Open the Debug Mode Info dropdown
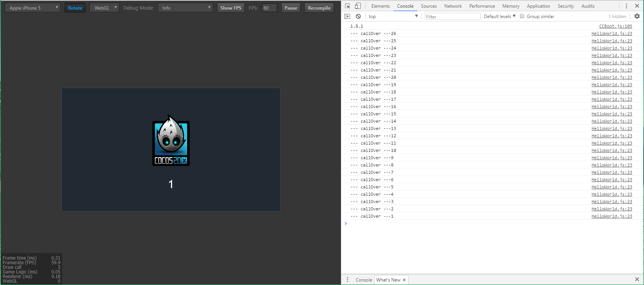This screenshot has width=644, height=285. (185, 8)
